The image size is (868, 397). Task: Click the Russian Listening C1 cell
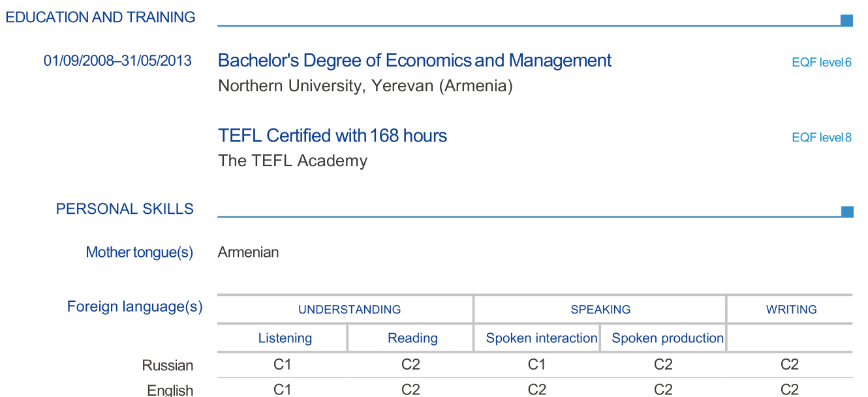point(282,365)
